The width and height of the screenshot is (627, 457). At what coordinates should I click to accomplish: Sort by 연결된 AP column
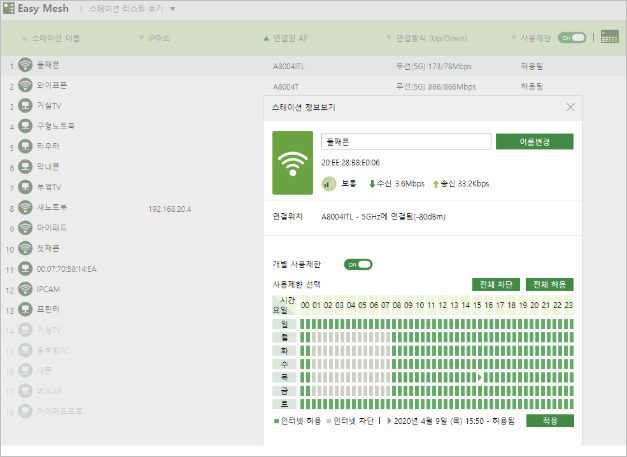pyautogui.click(x=291, y=37)
